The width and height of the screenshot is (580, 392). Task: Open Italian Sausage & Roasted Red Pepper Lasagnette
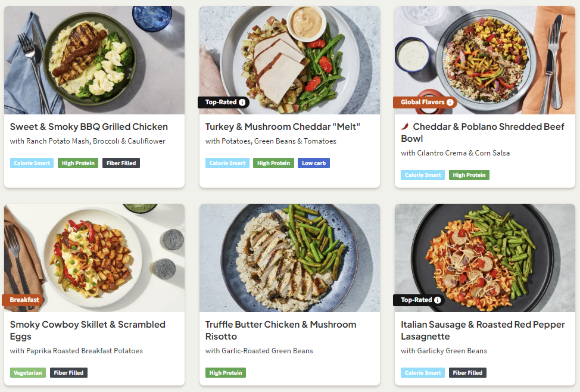(482, 330)
